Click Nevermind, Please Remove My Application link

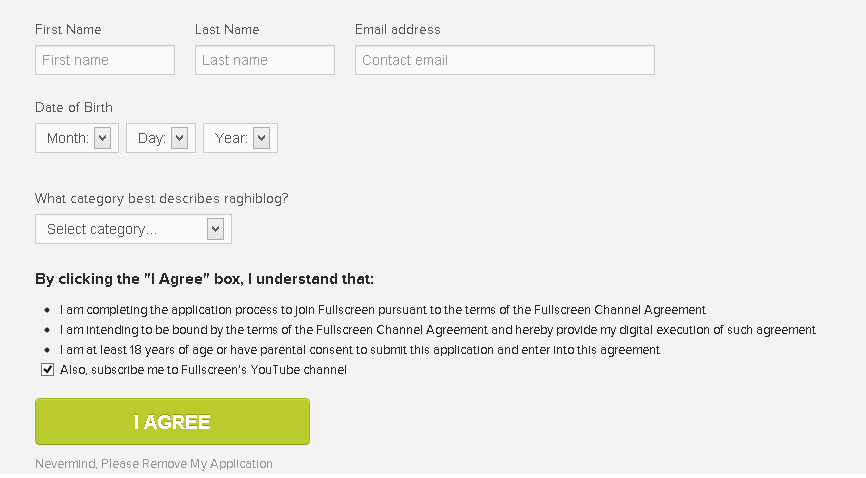154,464
